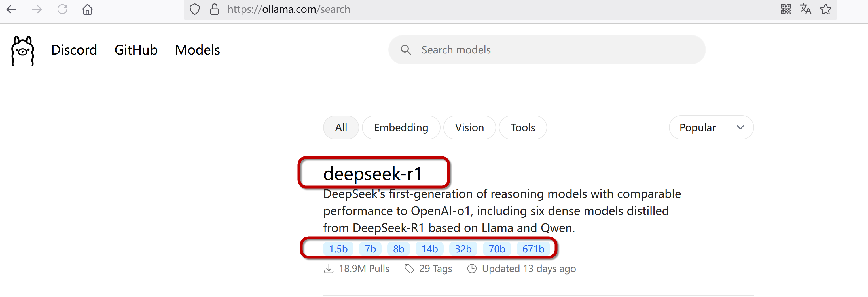Click the '29 Tags' text

tap(436, 269)
